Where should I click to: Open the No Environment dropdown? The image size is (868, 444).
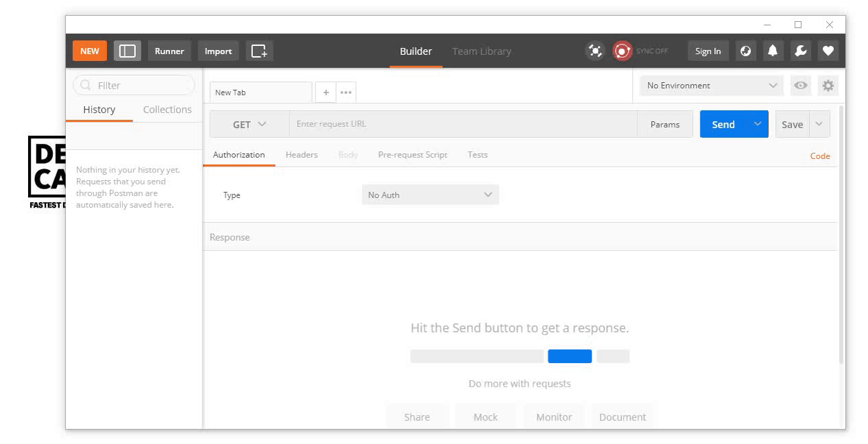coord(712,86)
